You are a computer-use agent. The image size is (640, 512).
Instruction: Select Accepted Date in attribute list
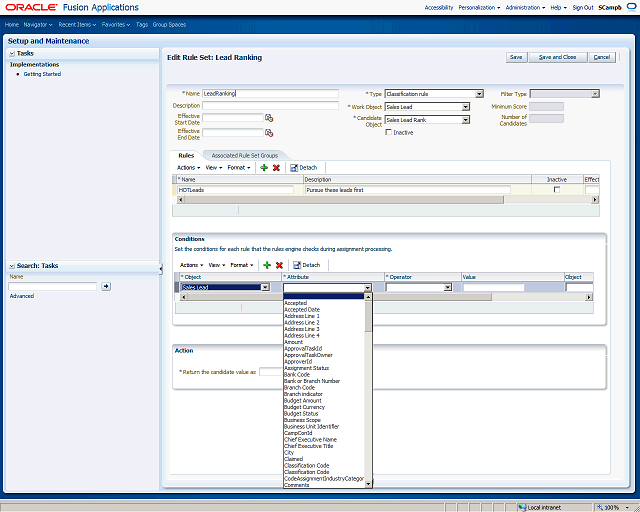pyautogui.click(x=302, y=309)
